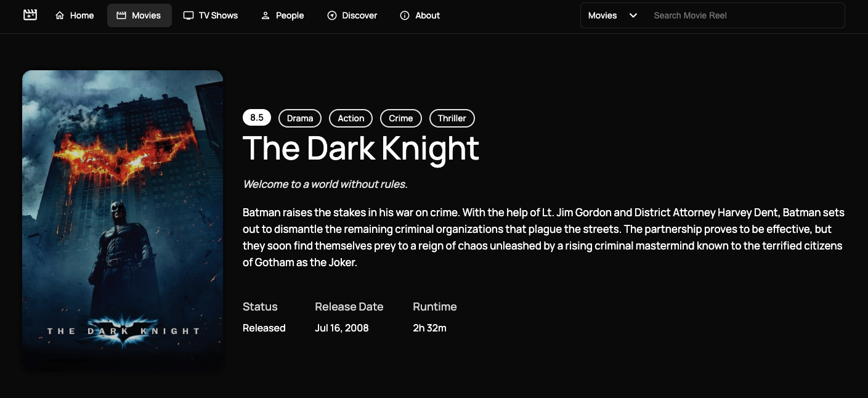Image resolution: width=868 pixels, height=398 pixels.
Task: Click the info icon beside About
Action: coord(405,15)
